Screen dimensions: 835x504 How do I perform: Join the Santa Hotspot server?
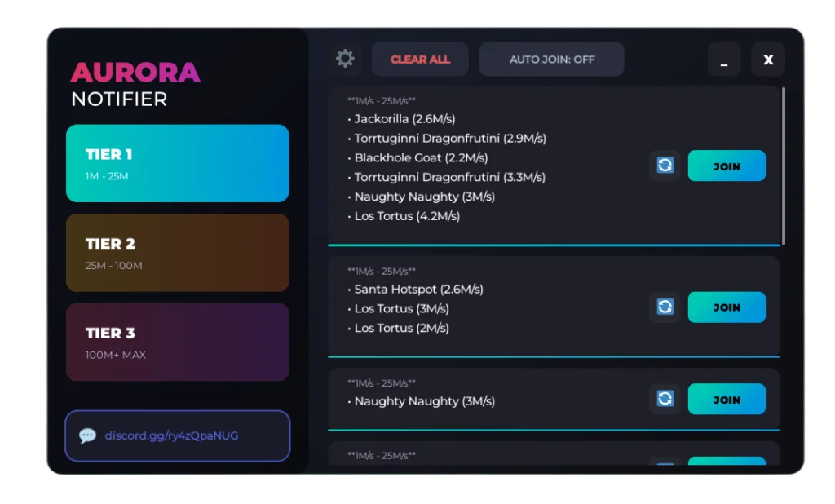point(726,307)
